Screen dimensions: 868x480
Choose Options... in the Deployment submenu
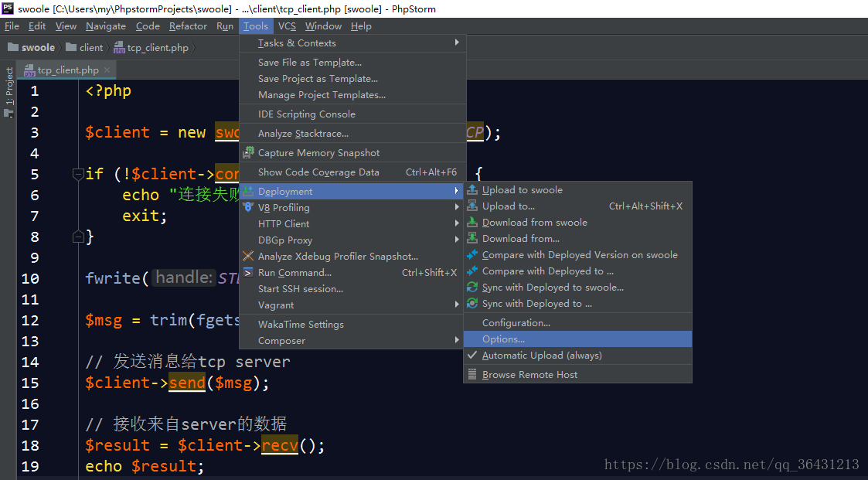(577, 339)
